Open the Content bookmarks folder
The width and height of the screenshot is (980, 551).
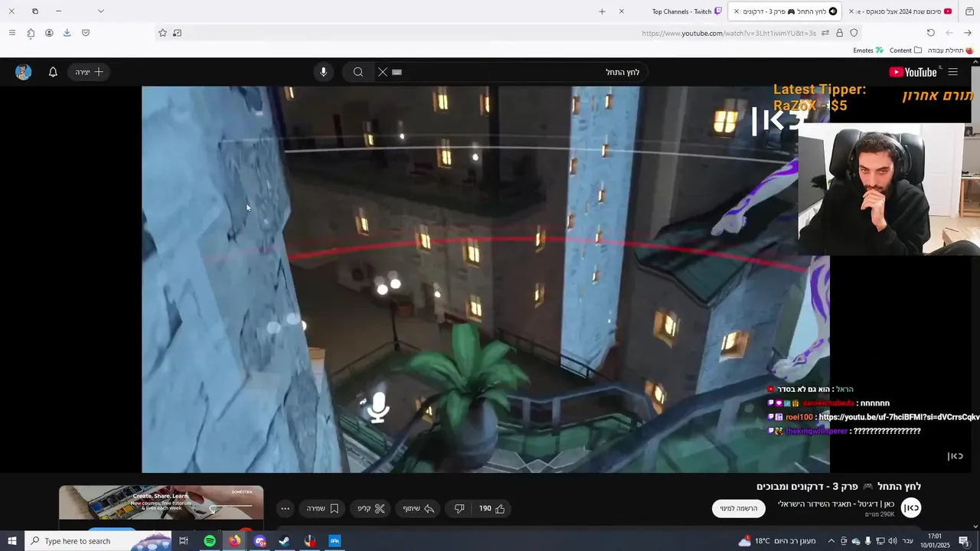coord(906,51)
